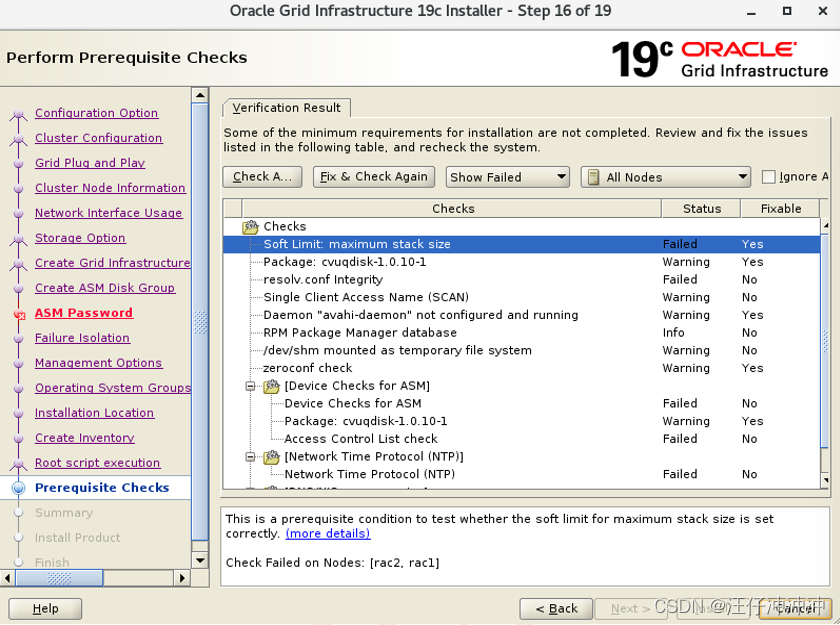Open the Network Interface Usage step
Image resolution: width=840 pixels, height=625 pixels.
tap(108, 213)
